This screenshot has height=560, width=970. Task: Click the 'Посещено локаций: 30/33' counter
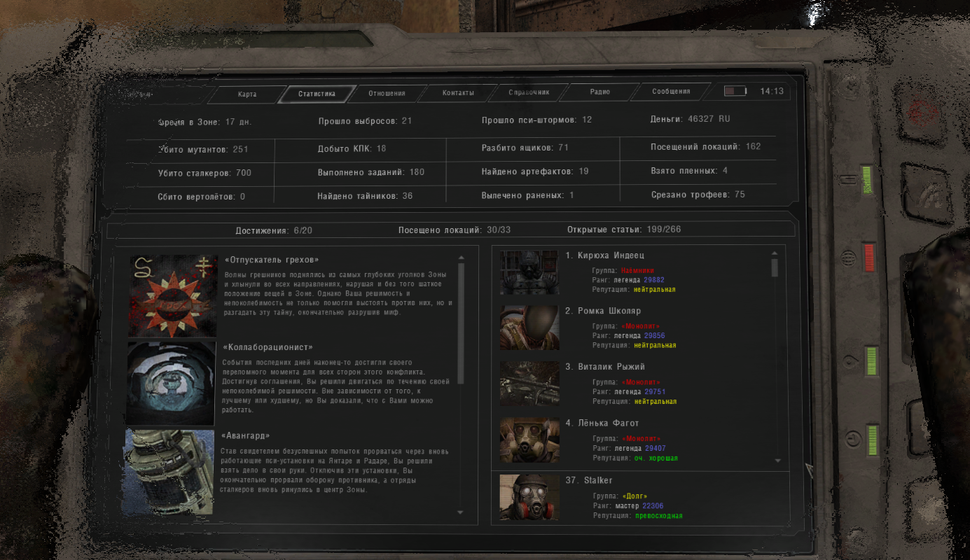[x=455, y=230]
